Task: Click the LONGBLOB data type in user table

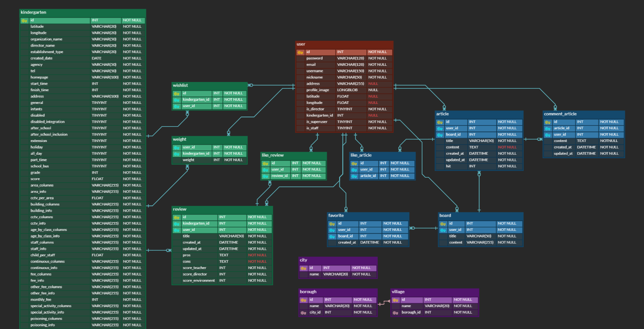Action: click(347, 90)
